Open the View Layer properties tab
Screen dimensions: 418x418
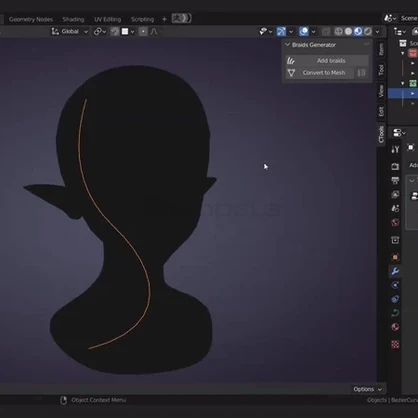395,194
